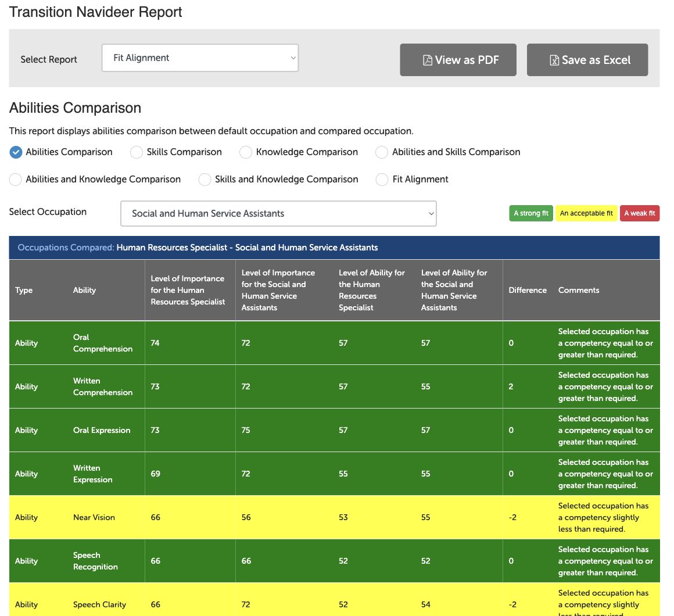Choose the Skills and Knowledge Comparison option

205,179
